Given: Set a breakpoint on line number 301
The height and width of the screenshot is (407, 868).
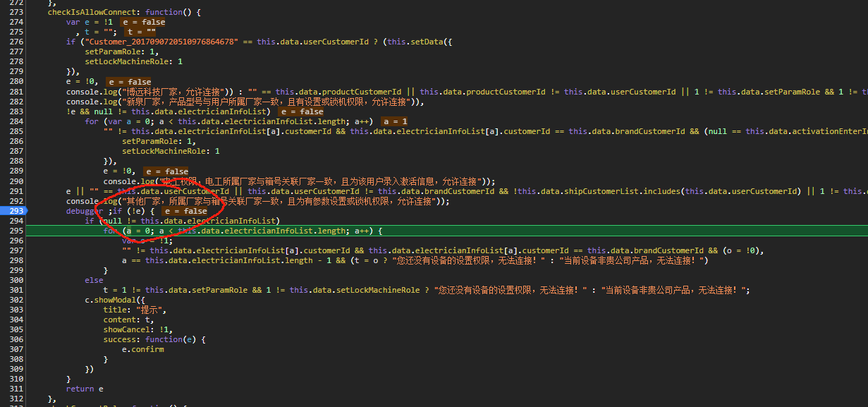Looking at the screenshot, I should [x=16, y=290].
